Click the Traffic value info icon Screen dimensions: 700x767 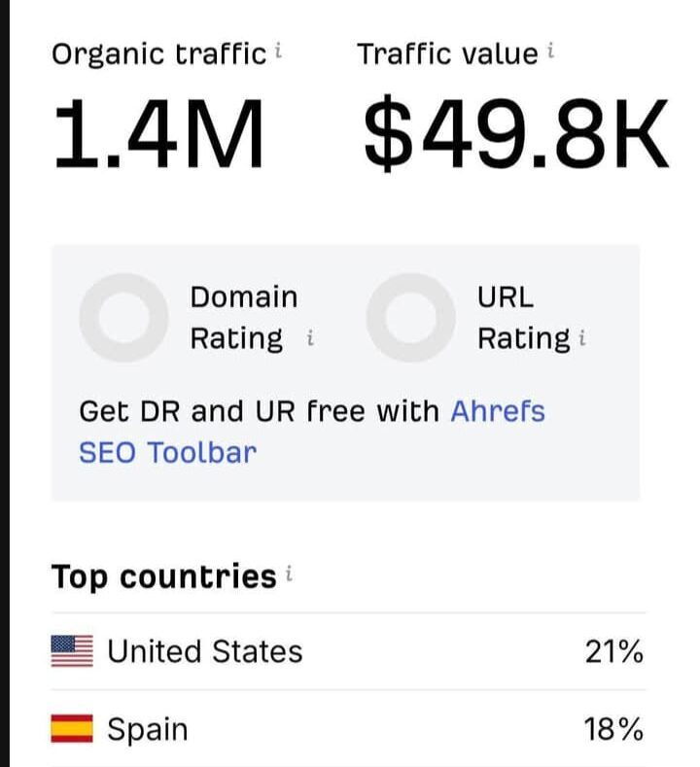point(550,52)
